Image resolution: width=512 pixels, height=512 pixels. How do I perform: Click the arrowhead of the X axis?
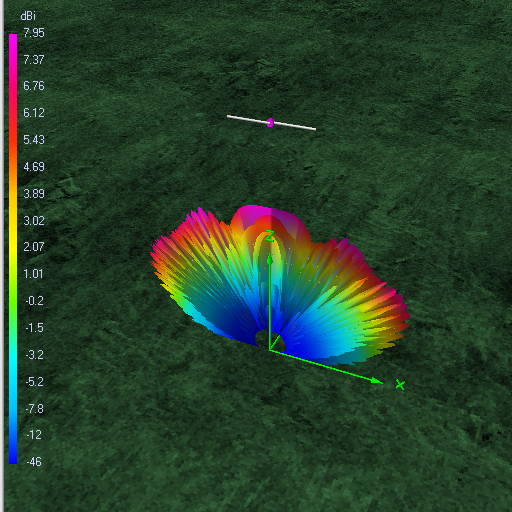point(377,381)
